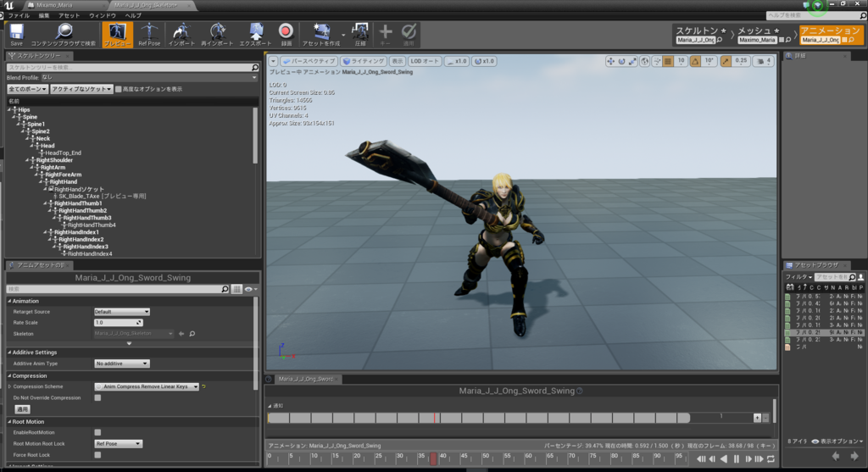Select the rotate gizmo tool in viewport
The height and width of the screenshot is (472, 868).
621,61
